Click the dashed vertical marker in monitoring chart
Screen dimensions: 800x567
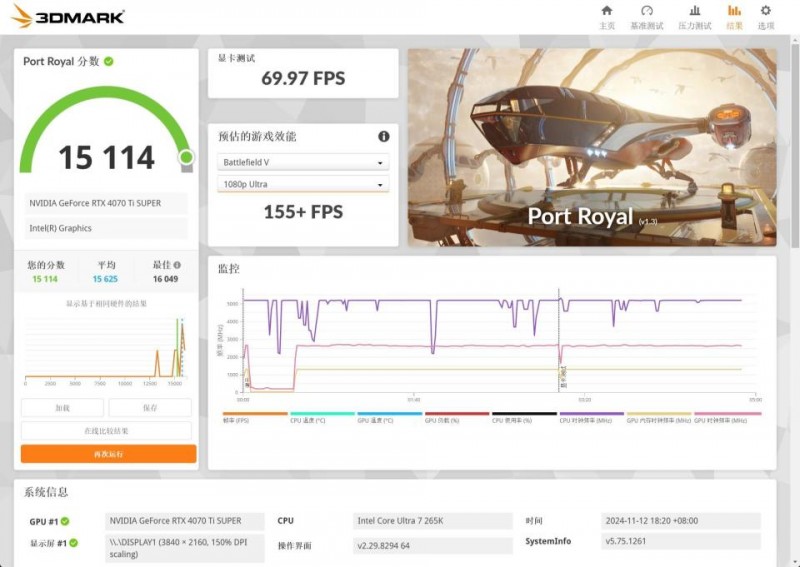click(559, 340)
